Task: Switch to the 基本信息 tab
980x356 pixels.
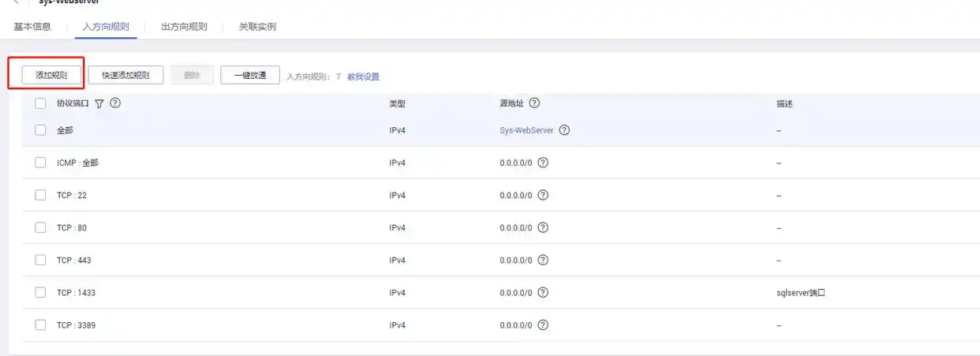Action: pos(32,27)
